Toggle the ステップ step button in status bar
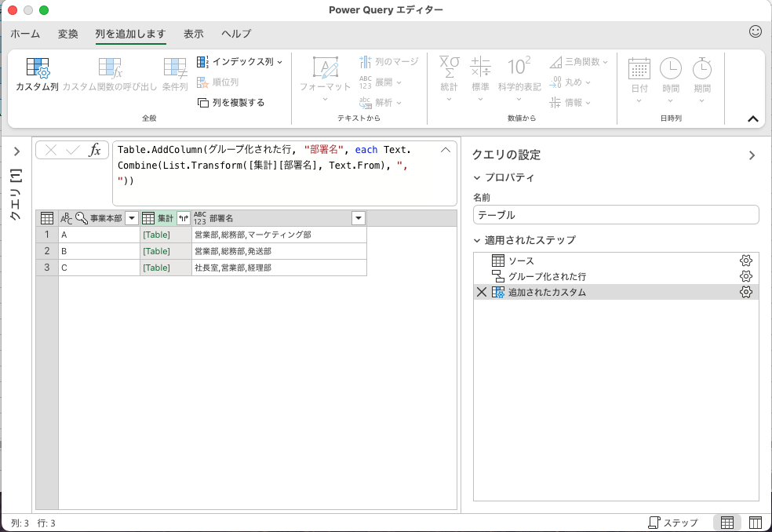The image size is (772, 532). click(x=672, y=523)
